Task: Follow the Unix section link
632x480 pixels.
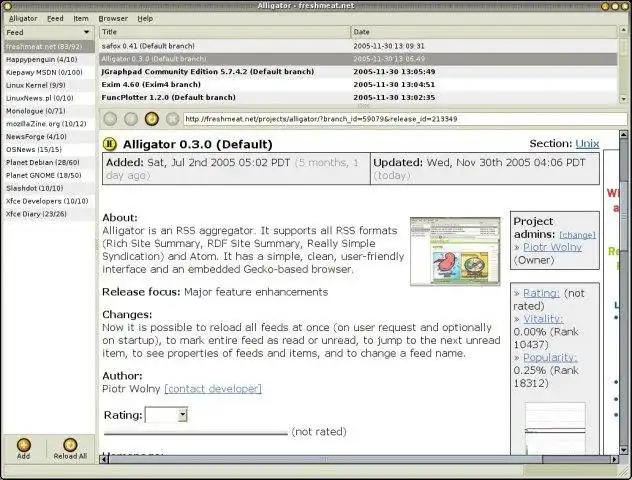Action: pos(587,143)
